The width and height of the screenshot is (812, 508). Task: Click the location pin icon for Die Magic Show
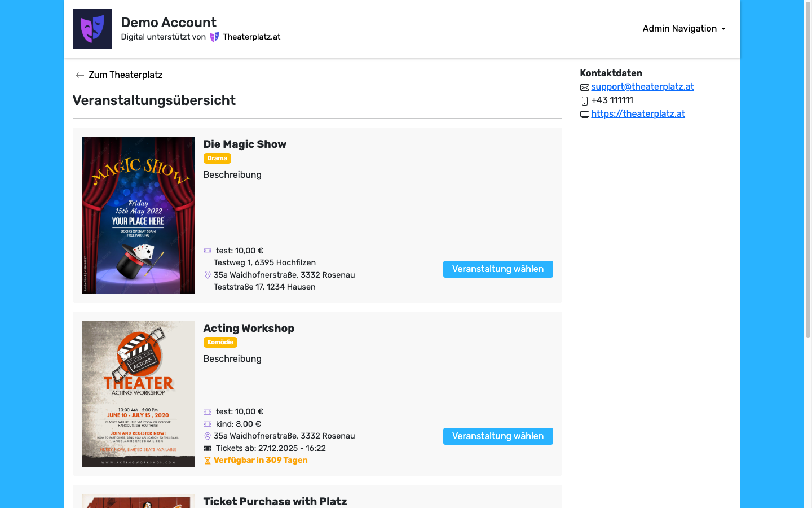(x=208, y=275)
